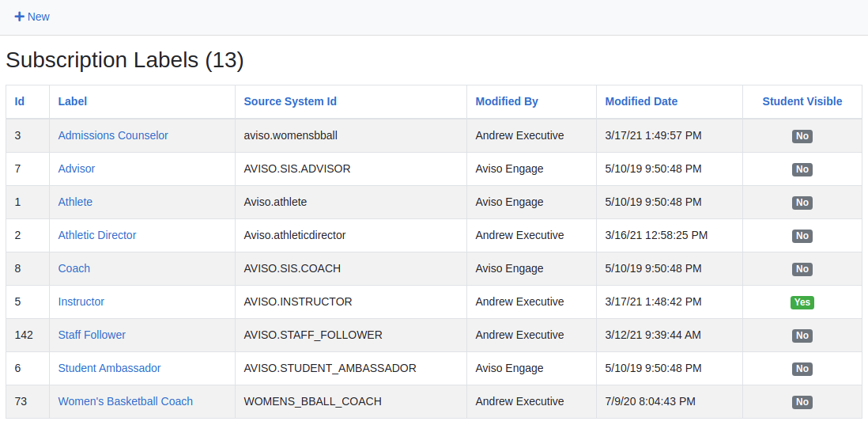Image resolution: width=868 pixels, height=425 pixels.
Task: Sort by Student Visible column header
Action: pos(802,101)
